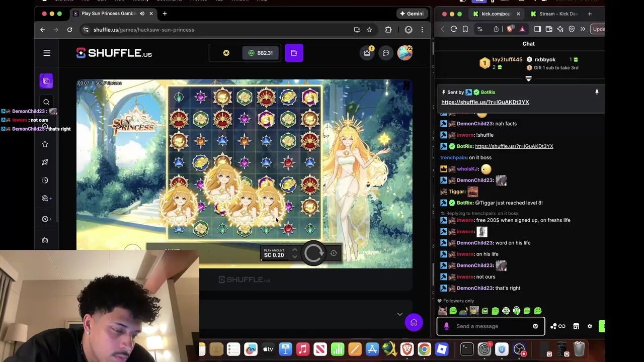Open System Settings from the Dock
The image size is (644, 362).
(x=484, y=349)
